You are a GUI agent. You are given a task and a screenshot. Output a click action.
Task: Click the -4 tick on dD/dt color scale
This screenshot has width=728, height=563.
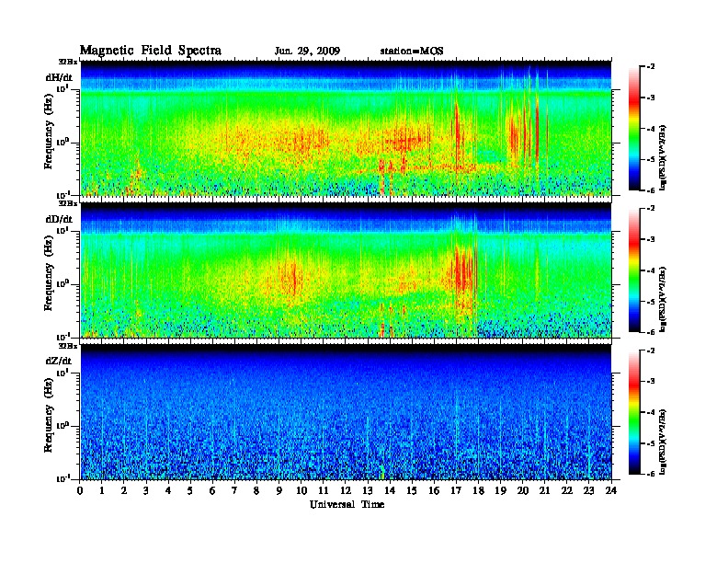tap(651, 270)
